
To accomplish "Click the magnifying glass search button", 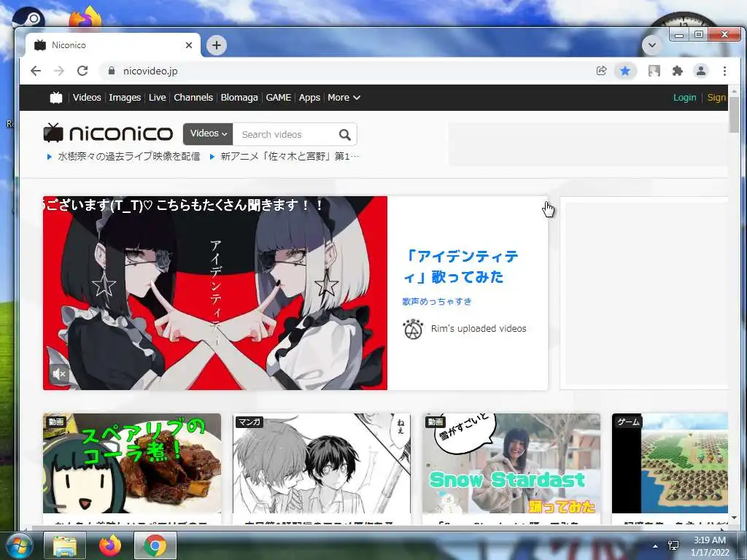I will point(345,135).
